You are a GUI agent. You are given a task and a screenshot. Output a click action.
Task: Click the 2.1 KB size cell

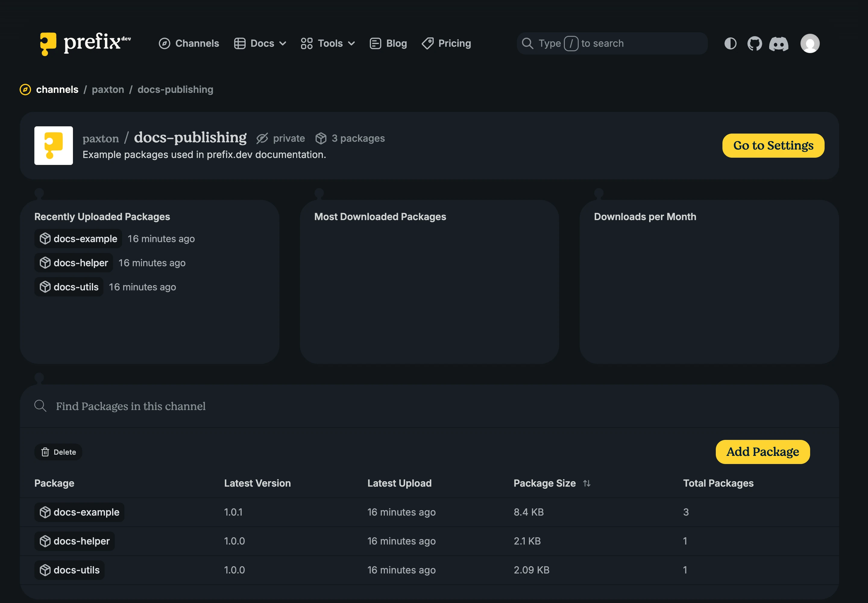click(527, 541)
